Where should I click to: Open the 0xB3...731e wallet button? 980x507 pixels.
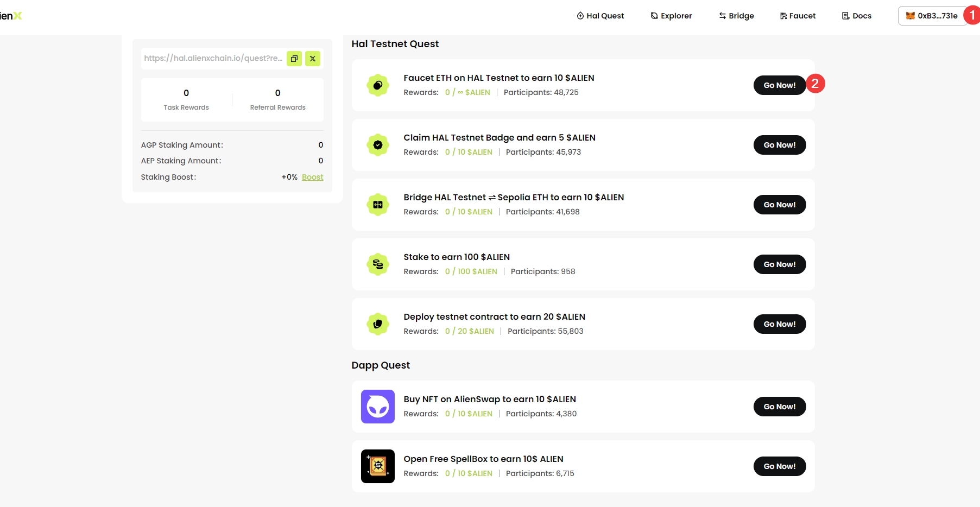(x=932, y=16)
